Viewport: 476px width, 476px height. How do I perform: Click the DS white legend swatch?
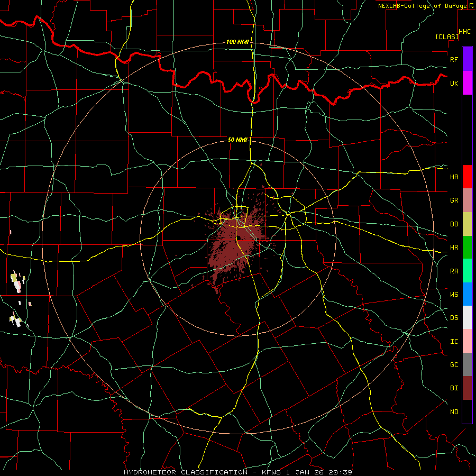pos(467,317)
